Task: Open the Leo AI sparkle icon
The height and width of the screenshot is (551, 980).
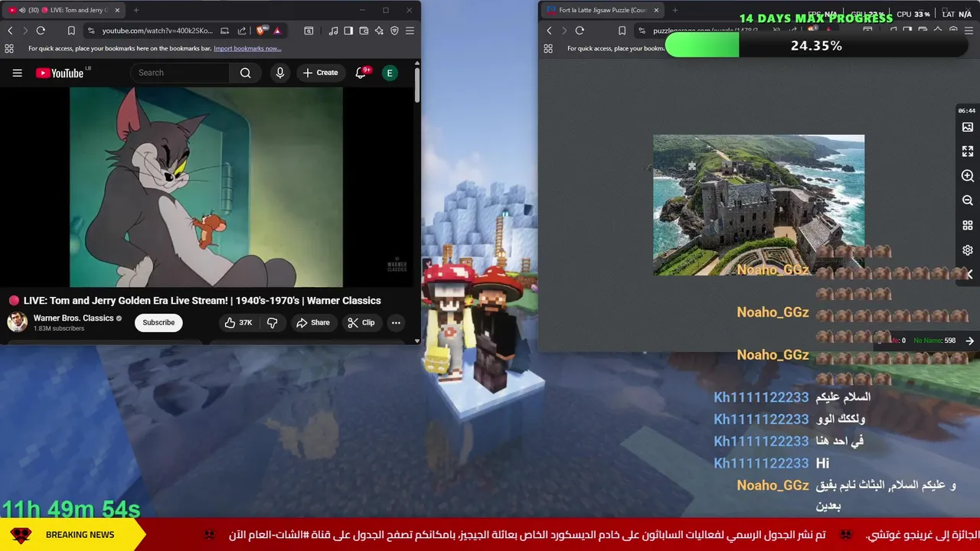Action: (x=379, y=31)
